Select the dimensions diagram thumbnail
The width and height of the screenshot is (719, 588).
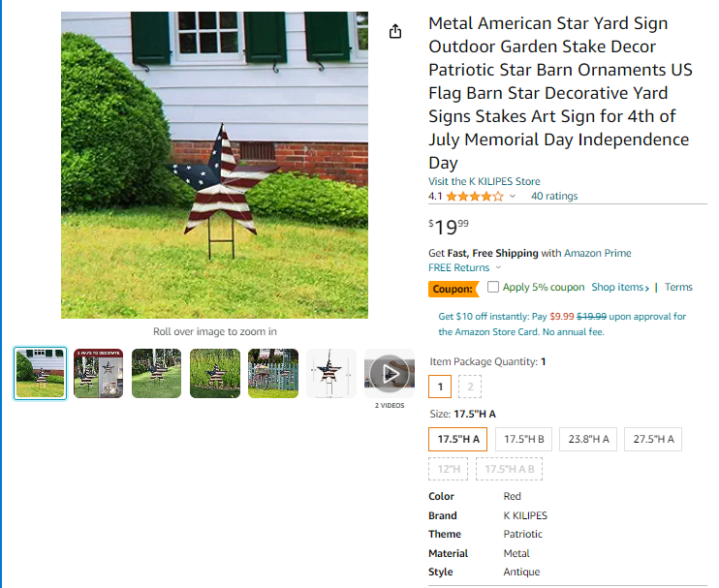(331, 374)
